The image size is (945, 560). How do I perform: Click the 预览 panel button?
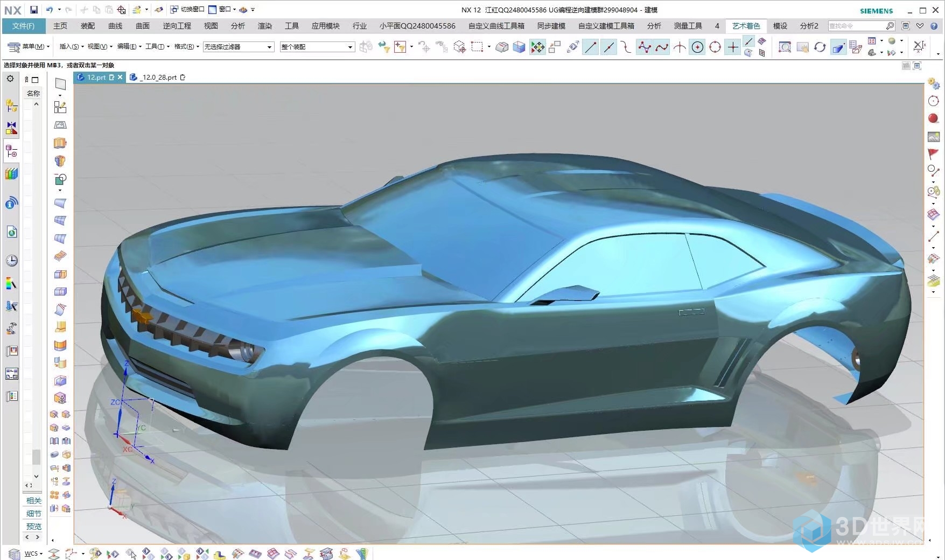click(34, 527)
